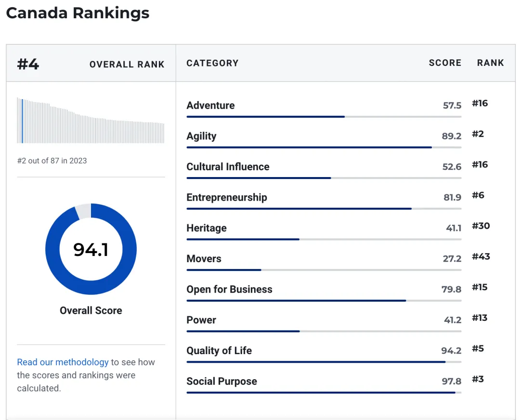The image size is (520, 420).
Task: Open the 'Read our methodology' link
Action: (63, 362)
